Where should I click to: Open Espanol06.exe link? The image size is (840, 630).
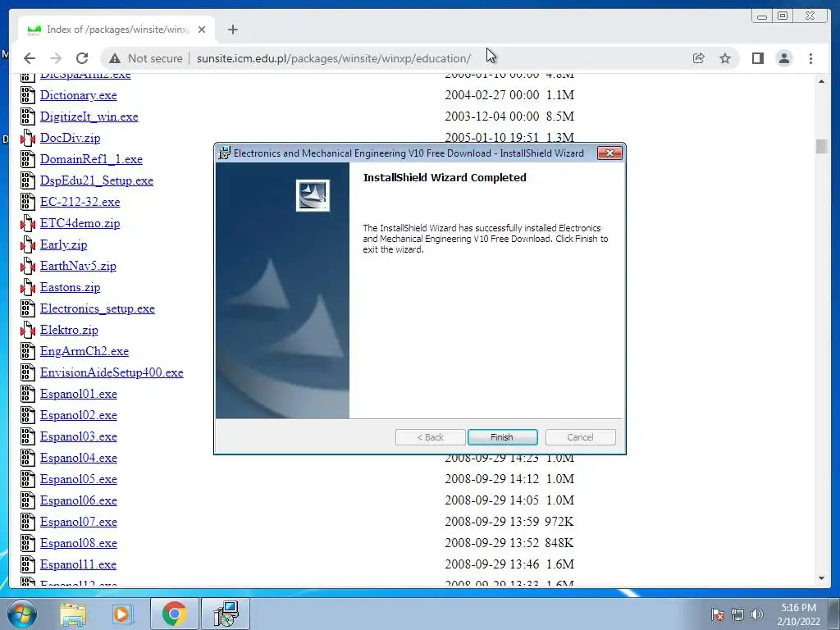click(78, 501)
